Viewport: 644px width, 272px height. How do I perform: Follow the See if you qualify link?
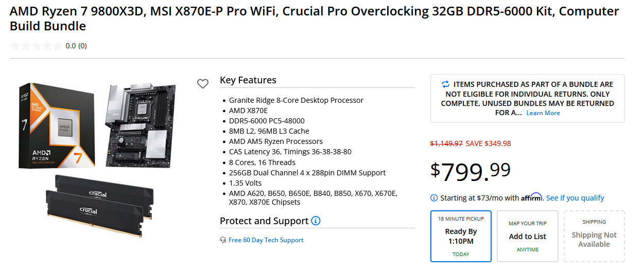click(575, 198)
